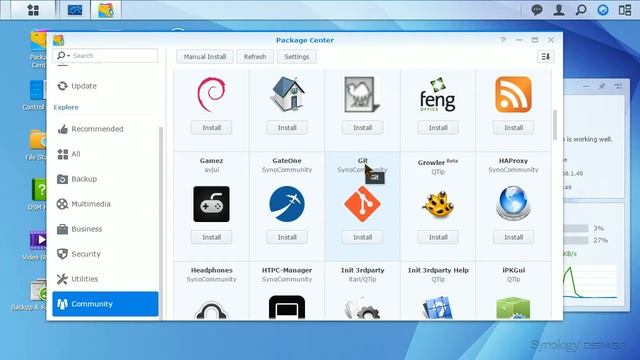
Task: Go to the Update section
Action: [x=105, y=86]
